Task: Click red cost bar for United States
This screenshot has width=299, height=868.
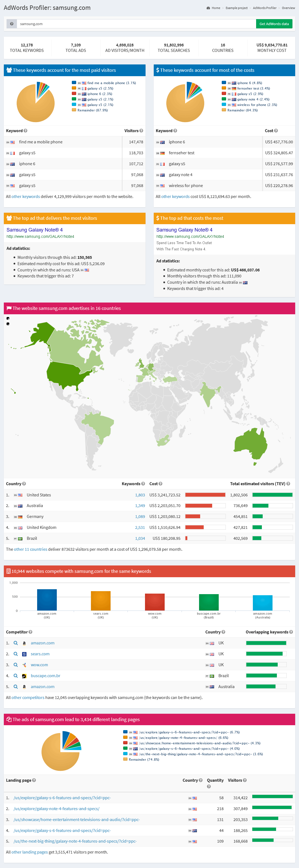Action: coord(205,495)
